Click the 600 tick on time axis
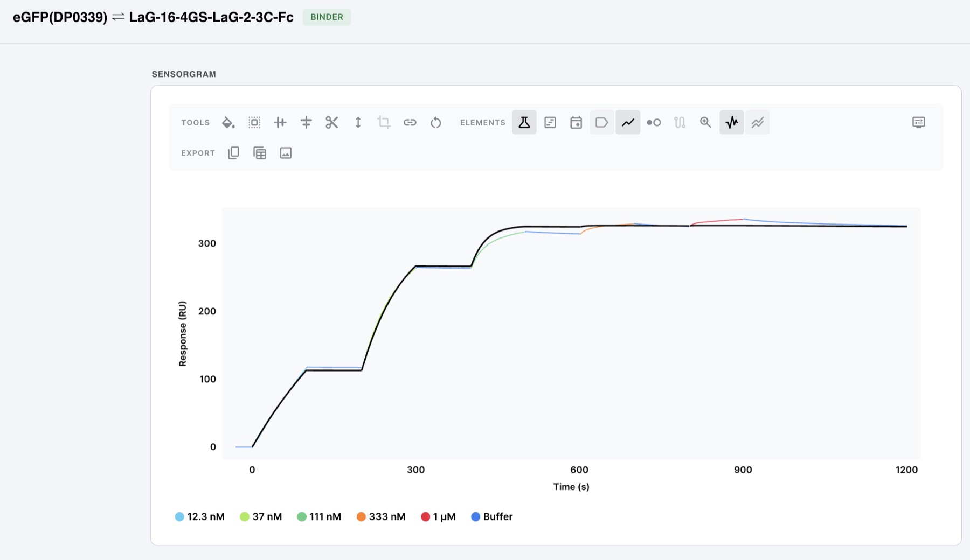The image size is (970, 560). (x=579, y=470)
